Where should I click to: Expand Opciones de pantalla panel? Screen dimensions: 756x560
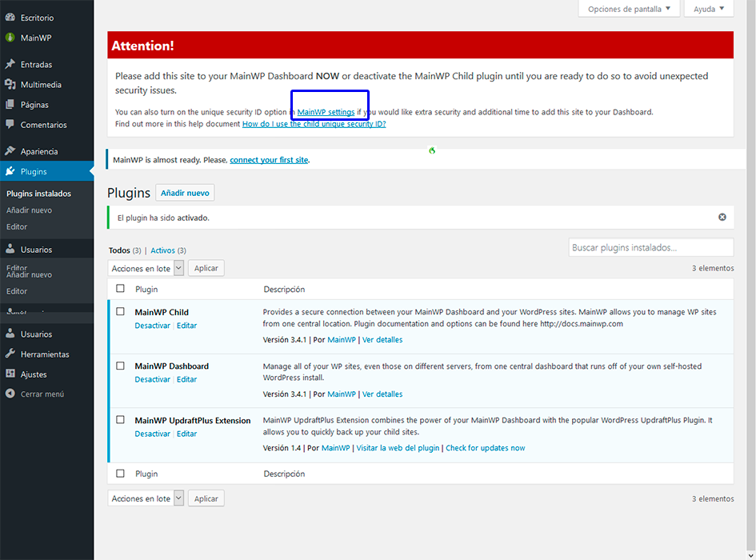point(629,9)
